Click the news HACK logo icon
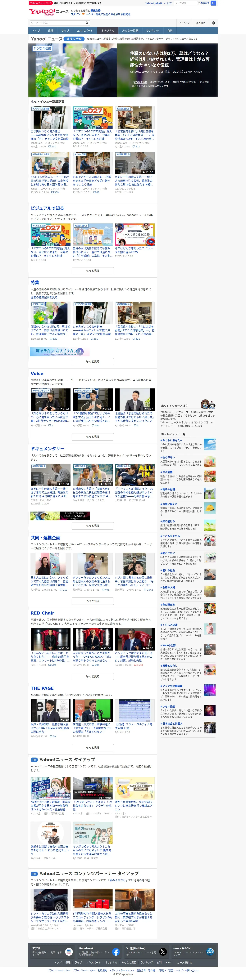246x980 pixels. coord(210,952)
